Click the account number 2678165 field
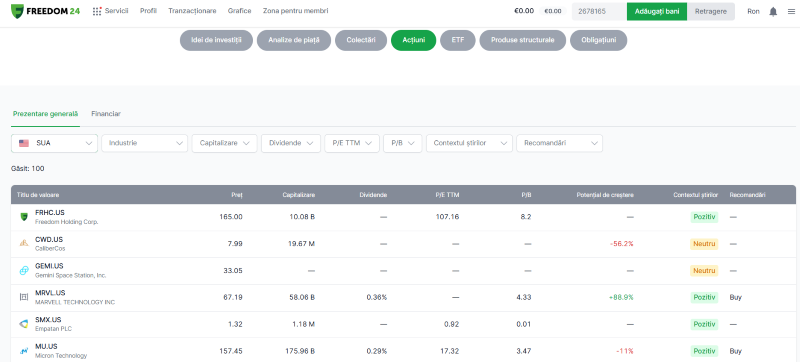Viewport: 800px width, 362px height. (x=599, y=11)
